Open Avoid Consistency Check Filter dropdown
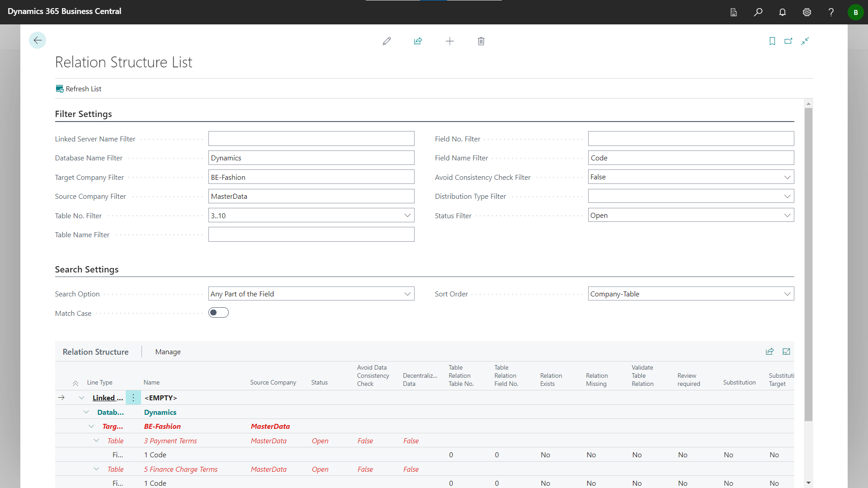Image resolution: width=868 pixels, height=488 pixels. point(787,177)
